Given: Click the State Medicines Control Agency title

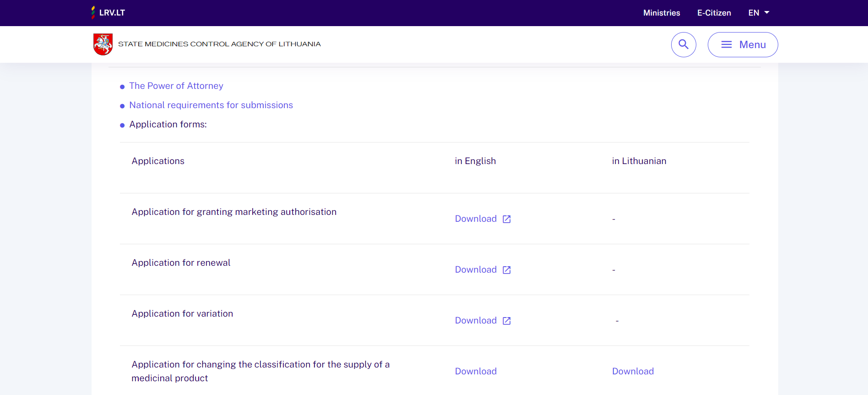Looking at the screenshot, I should [x=219, y=44].
